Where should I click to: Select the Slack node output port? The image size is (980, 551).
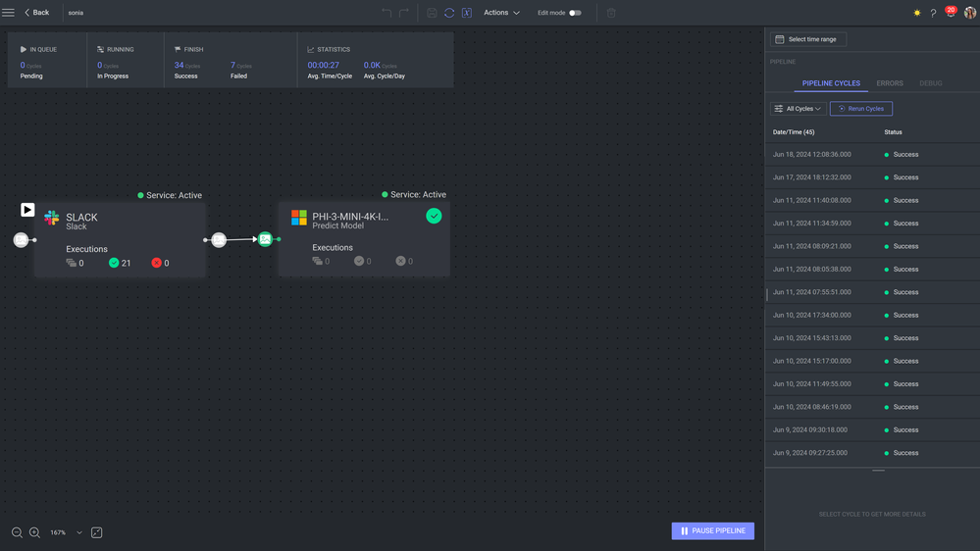tap(219, 240)
